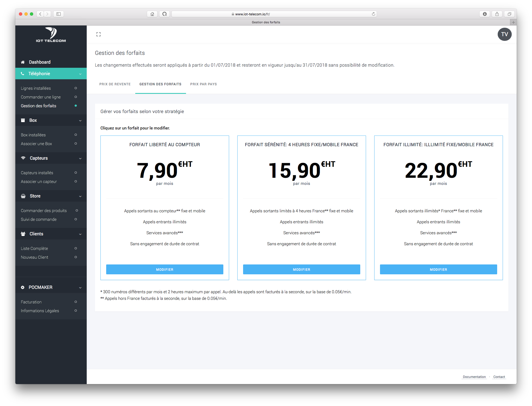532x406 pixels.
Task: Select the PRIX DE REVENTE tab
Action: tap(114, 84)
